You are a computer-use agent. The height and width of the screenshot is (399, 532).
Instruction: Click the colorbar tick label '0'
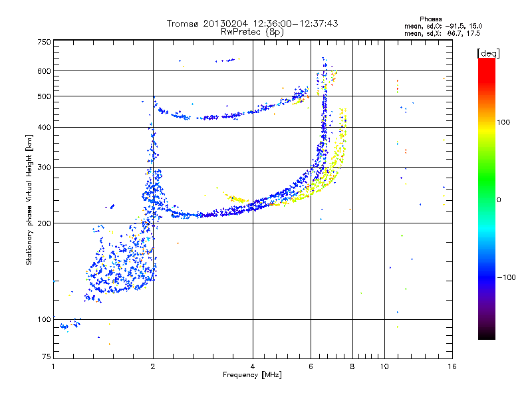point(499,200)
